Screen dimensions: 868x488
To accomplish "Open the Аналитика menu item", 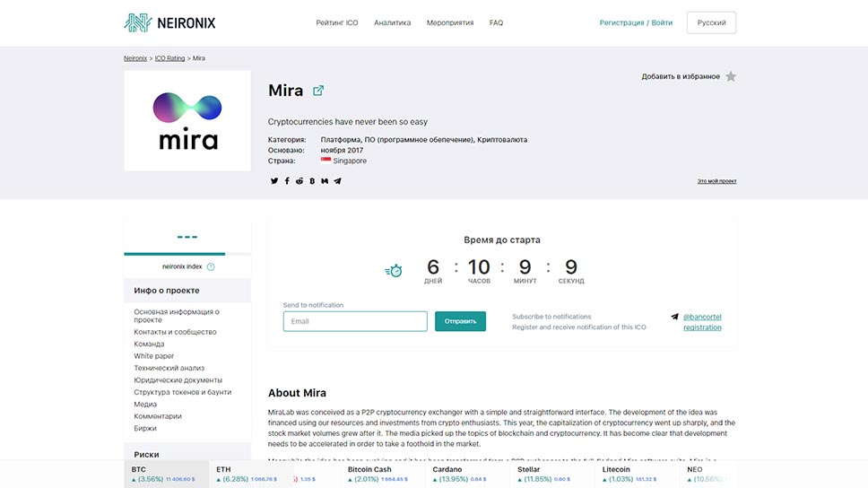I will click(x=393, y=22).
